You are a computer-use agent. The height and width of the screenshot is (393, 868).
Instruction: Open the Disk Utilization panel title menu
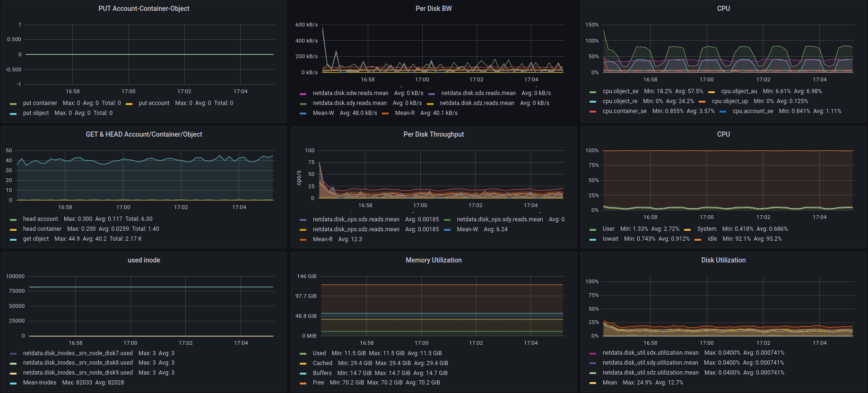coord(723,260)
